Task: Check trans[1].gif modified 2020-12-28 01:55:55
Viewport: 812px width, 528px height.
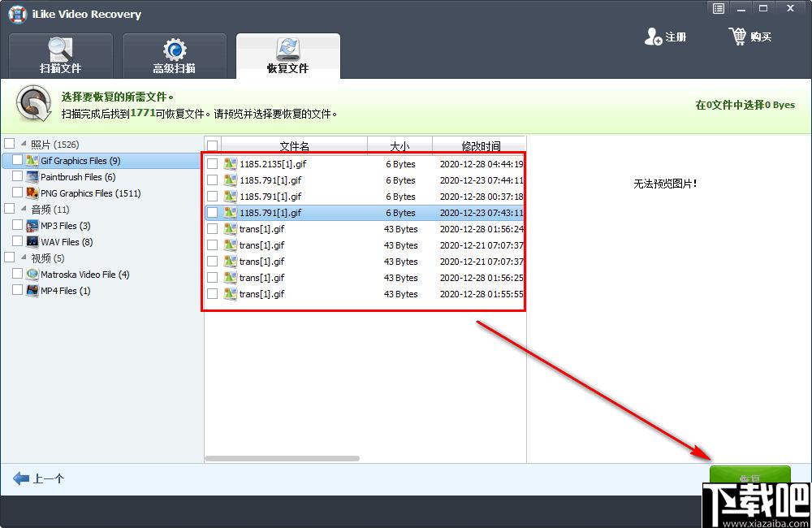Action: pyautogui.click(x=212, y=294)
